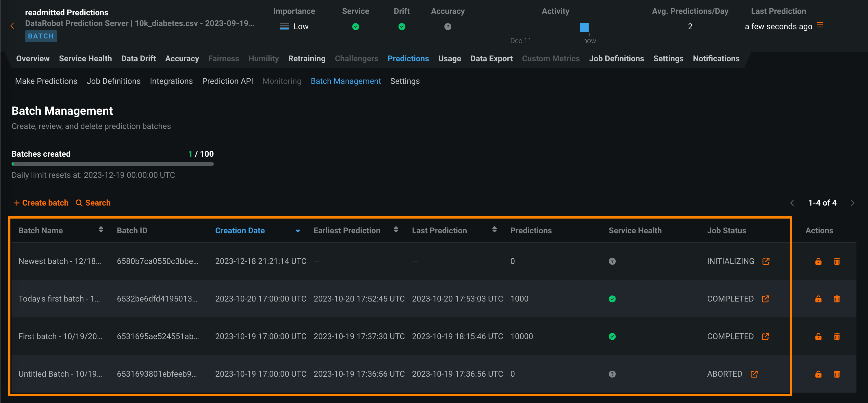868x403 pixels.
Task: Click the Service Health icon for First batch
Action: tap(612, 337)
